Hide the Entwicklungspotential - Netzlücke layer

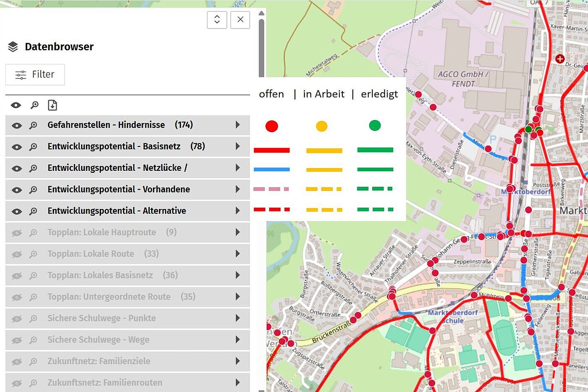[17, 168]
